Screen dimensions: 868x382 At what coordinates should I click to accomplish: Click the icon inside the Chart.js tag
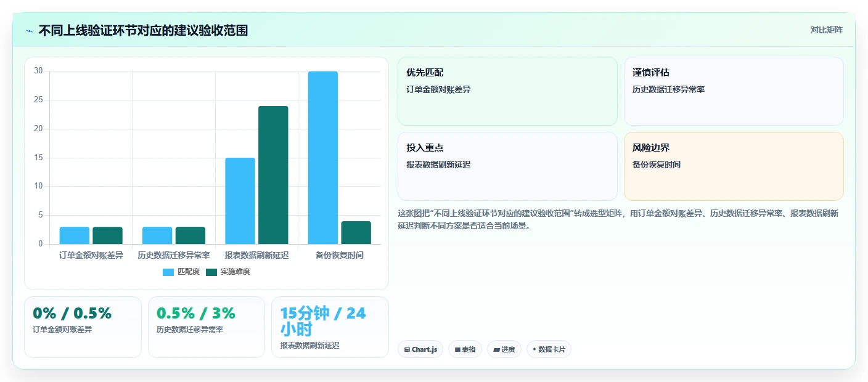click(x=407, y=350)
